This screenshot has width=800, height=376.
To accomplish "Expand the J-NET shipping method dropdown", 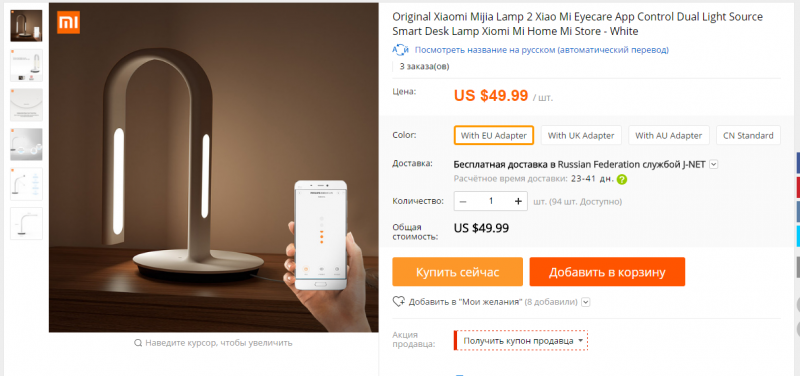I will (714, 164).
